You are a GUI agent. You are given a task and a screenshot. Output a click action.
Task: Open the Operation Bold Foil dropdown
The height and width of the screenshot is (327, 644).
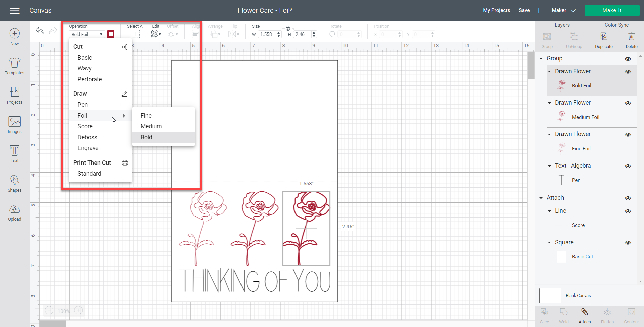(x=87, y=34)
